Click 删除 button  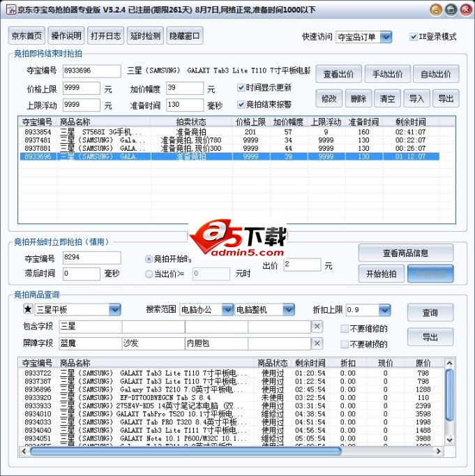[359, 98]
